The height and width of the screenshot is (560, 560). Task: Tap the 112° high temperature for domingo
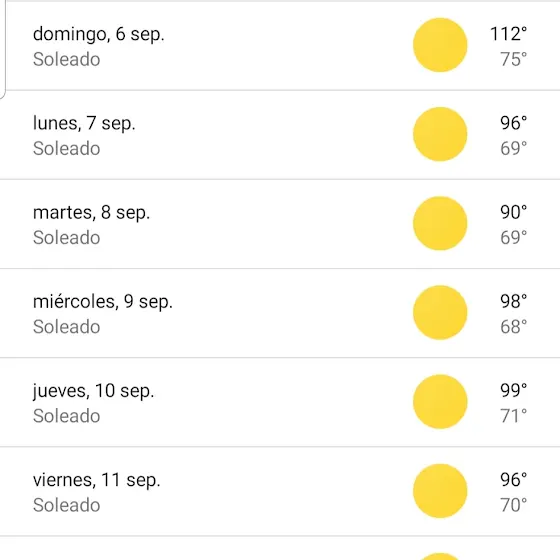click(509, 34)
